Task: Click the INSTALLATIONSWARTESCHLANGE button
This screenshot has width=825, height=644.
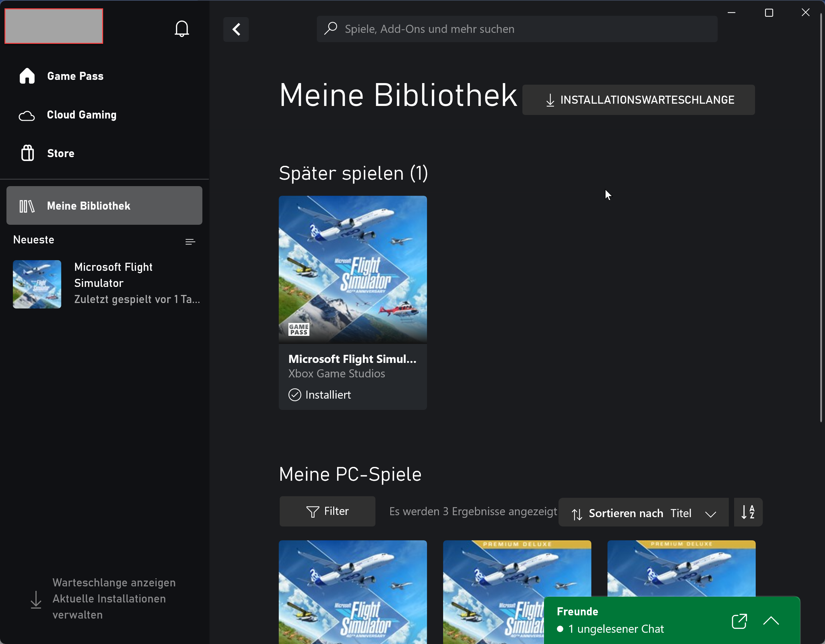Action: click(x=638, y=99)
